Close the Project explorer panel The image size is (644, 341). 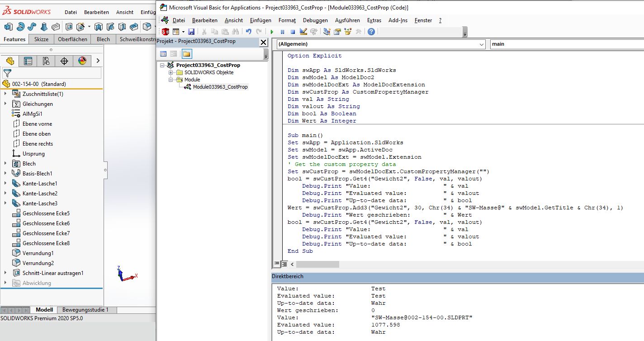(263, 42)
